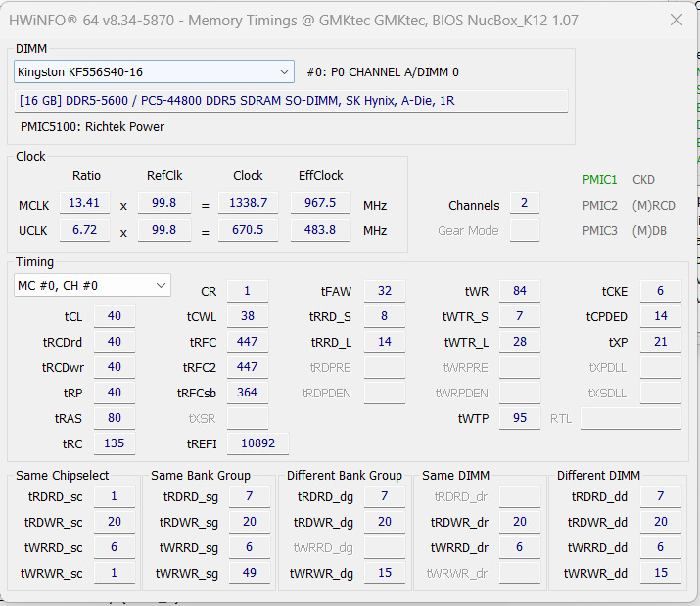Select the tRDRD_sc value field

pos(115,497)
